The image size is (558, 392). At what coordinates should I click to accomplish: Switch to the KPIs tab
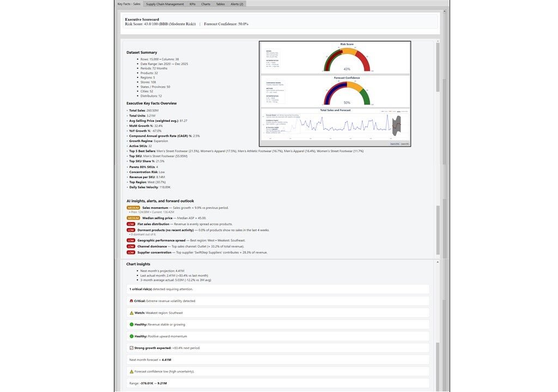point(192,4)
